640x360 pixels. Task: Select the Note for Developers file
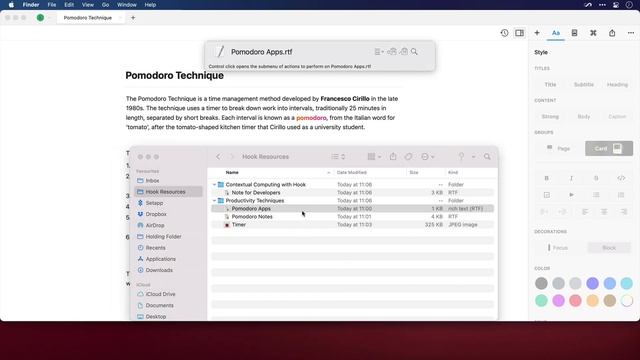(352, 193)
